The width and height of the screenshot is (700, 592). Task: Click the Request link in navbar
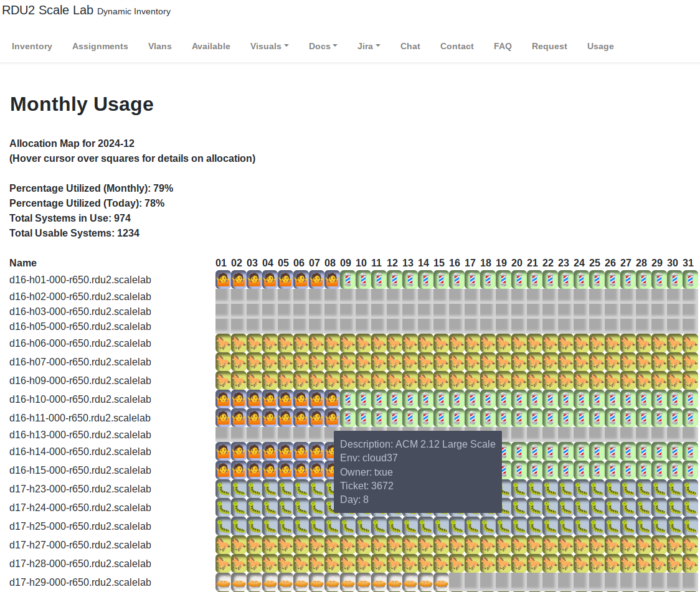pos(549,46)
